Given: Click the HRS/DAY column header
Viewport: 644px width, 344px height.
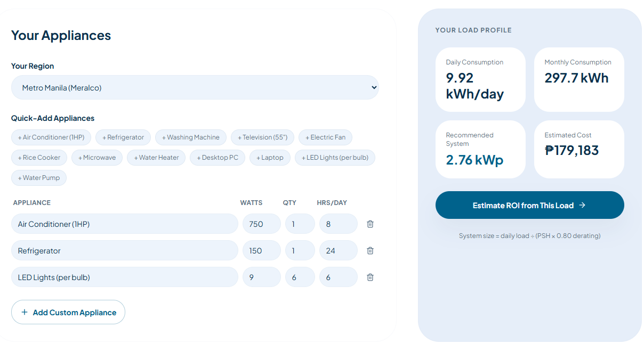Looking at the screenshot, I should pyautogui.click(x=332, y=203).
